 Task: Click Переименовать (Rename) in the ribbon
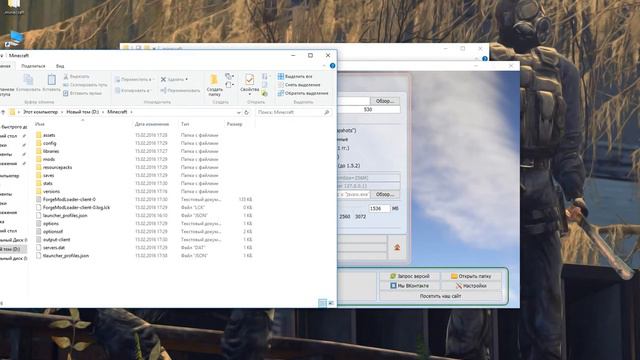[180, 91]
